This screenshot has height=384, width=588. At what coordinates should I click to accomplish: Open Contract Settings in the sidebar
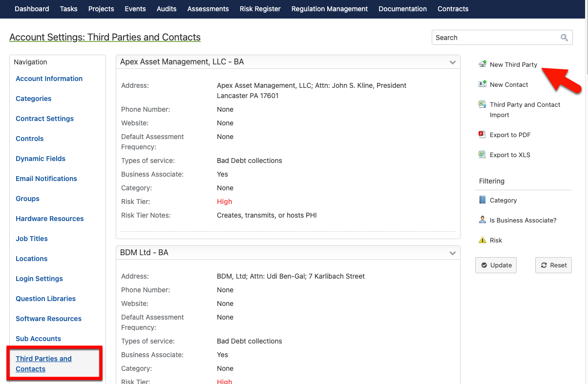tap(44, 119)
